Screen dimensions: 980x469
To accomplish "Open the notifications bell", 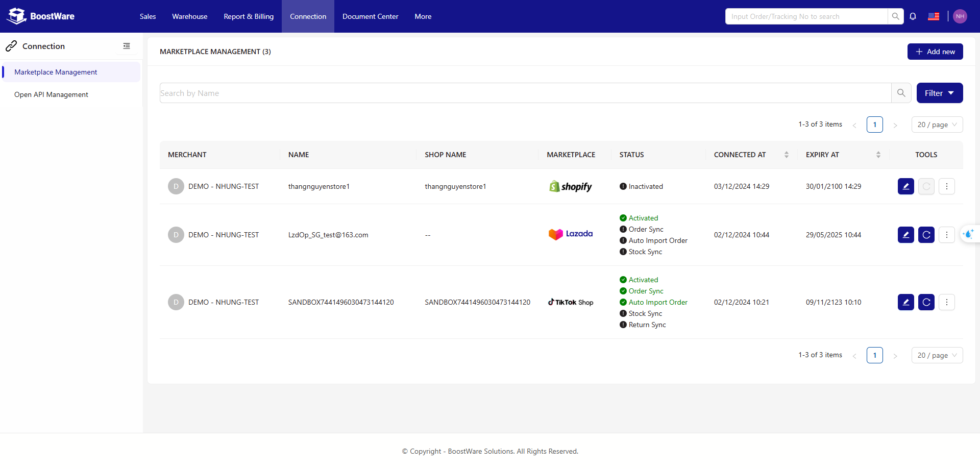I will tap(913, 16).
